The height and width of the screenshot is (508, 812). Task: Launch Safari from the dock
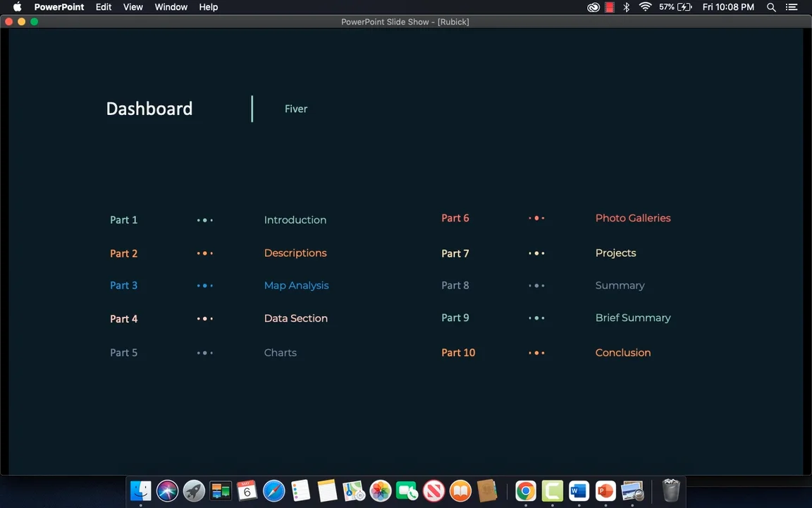(x=274, y=490)
